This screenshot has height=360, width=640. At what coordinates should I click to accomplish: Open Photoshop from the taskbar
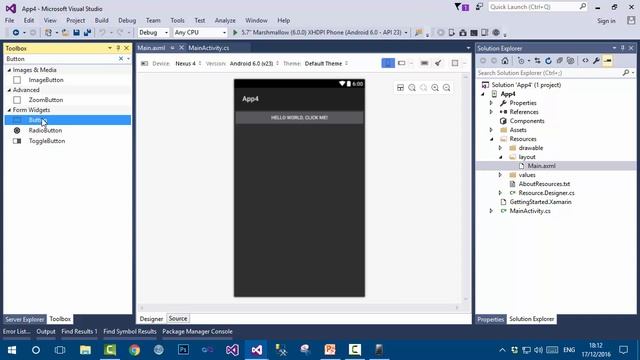183,350
